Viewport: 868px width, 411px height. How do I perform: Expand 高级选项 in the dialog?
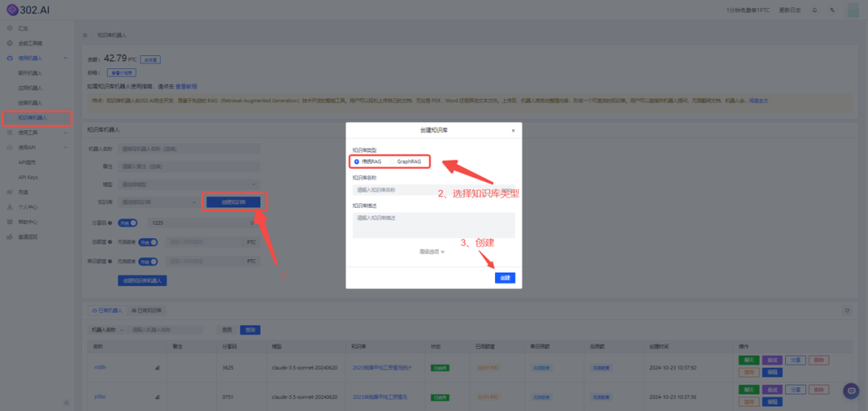(432, 252)
